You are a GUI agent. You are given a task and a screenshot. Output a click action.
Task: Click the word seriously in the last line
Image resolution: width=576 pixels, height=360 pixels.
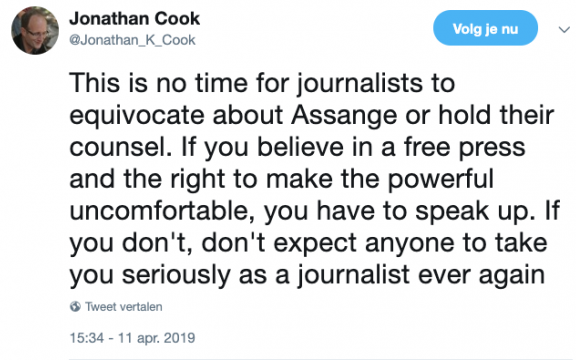[x=176, y=276]
